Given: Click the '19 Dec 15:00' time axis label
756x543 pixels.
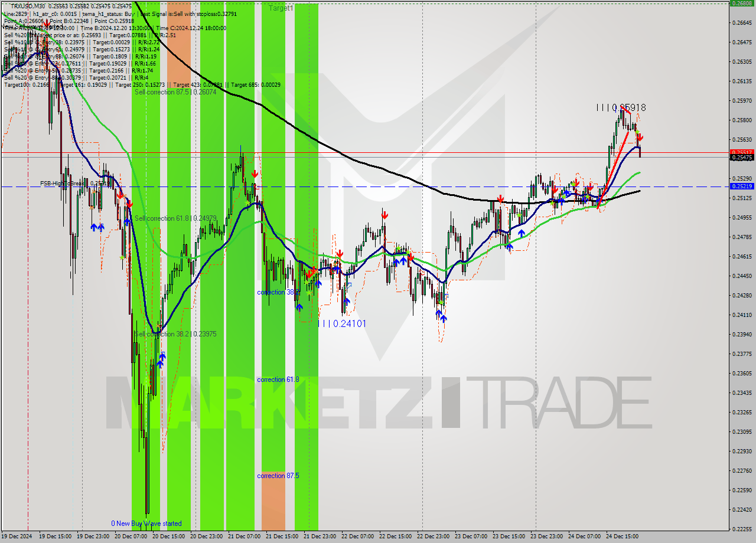Looking at the screenshot, I should 55,537.
